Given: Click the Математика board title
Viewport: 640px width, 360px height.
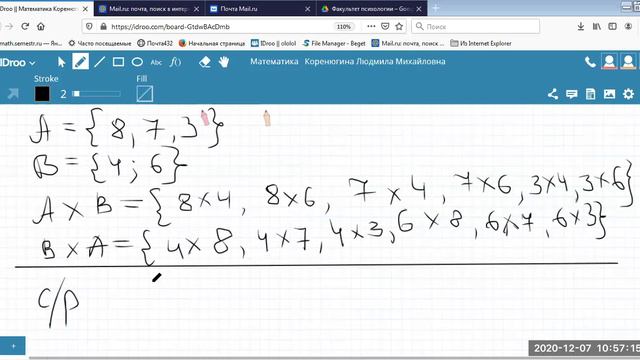Looking at the screenshot, I should (274, 62).
